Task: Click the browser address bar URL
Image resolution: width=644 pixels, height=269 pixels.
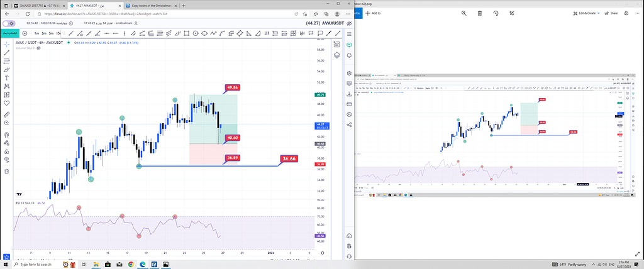Action: point(106,14)
